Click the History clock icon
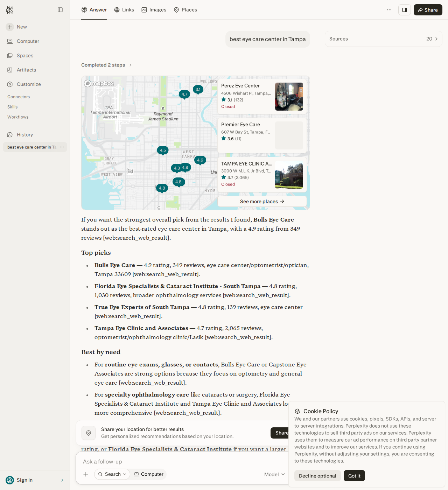448x490 pixels. point(10,135)
